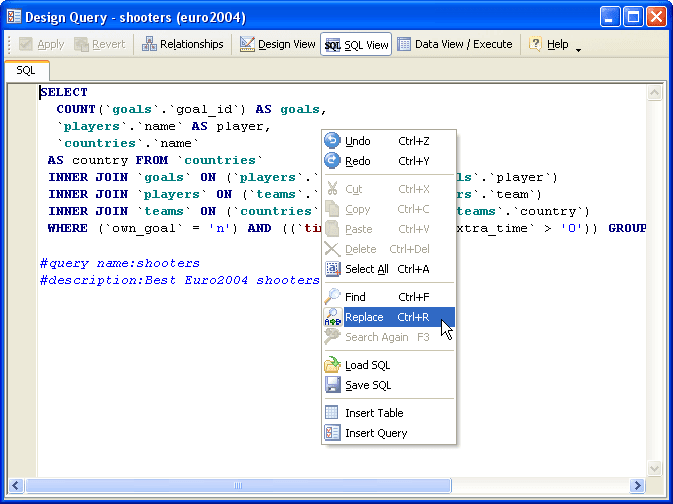Click the Apply checkmark icon in toolbar

(x=26, y=44)
